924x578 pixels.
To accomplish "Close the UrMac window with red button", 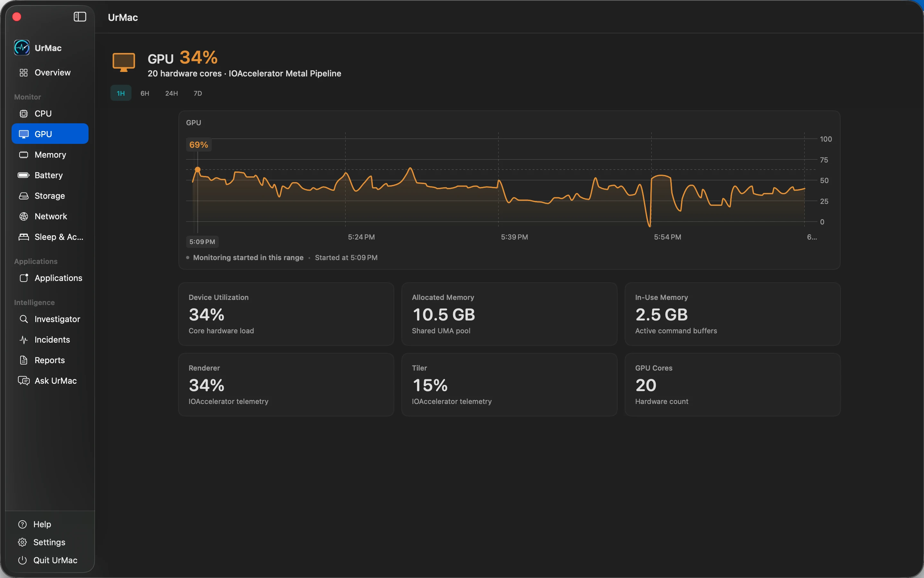I will coord(17,17).
